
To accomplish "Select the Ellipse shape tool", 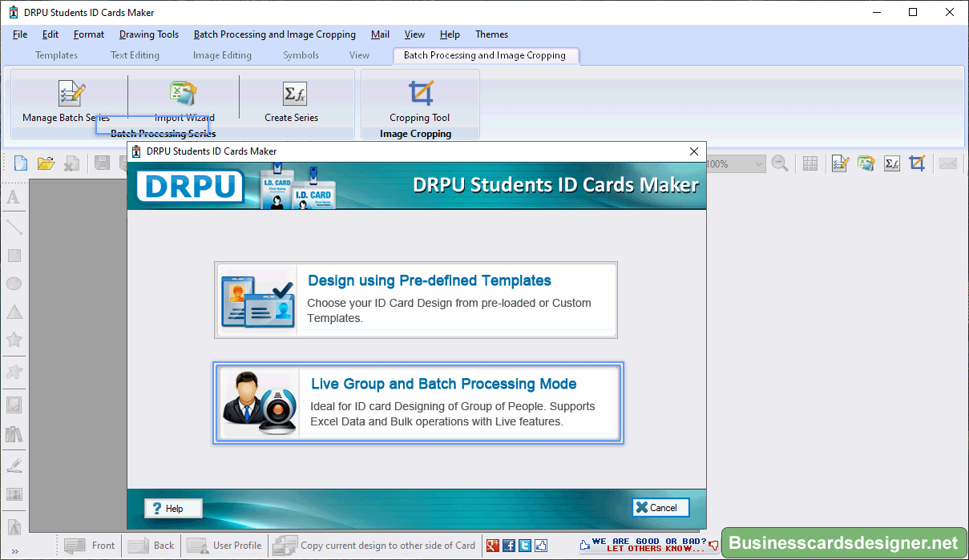I will click(14, 284).
